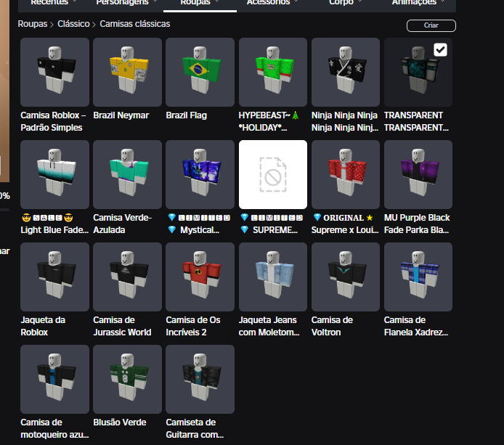Click the Camisas clássicas breadcrumb
Image resolution: width=504 pixels, height=445 pixels.
(134, 24)
